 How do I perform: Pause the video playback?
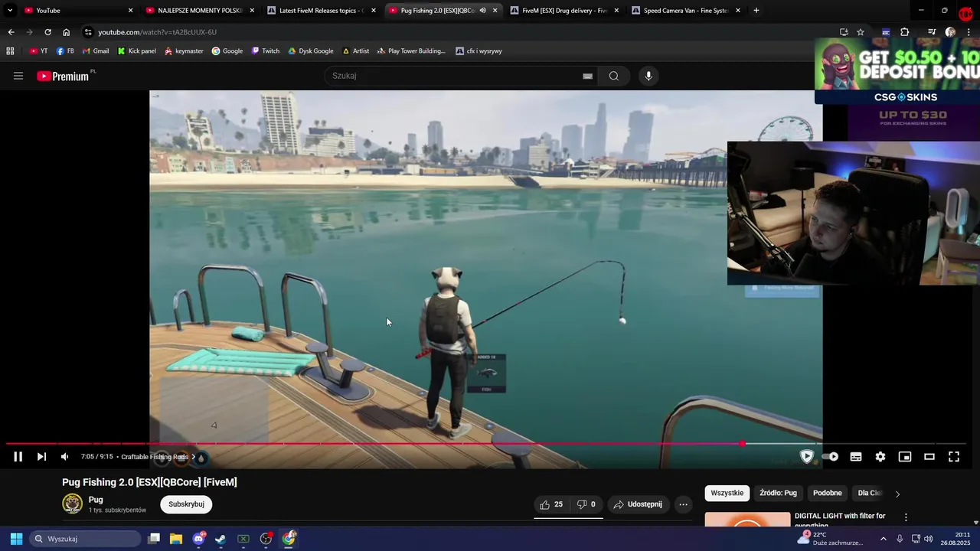pyautogui.click(x=18, y=457)
